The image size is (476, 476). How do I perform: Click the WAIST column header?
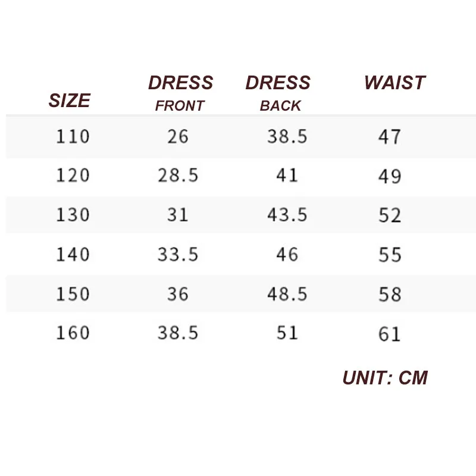click(x=394, y=83)
